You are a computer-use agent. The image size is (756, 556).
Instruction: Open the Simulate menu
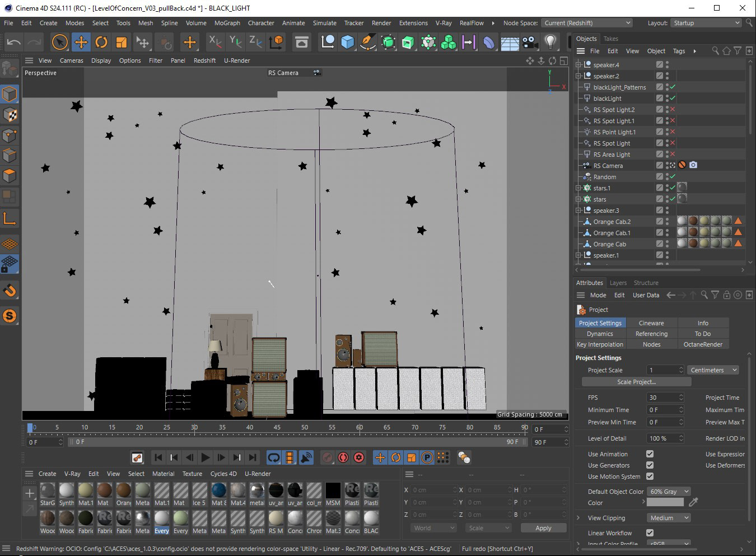coord(324,23)
